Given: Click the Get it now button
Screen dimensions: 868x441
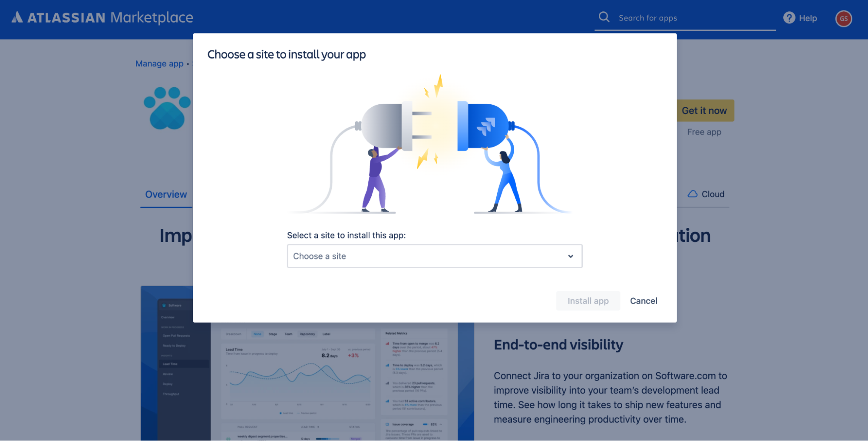Looking at the screenshot, I should [704, 111].
